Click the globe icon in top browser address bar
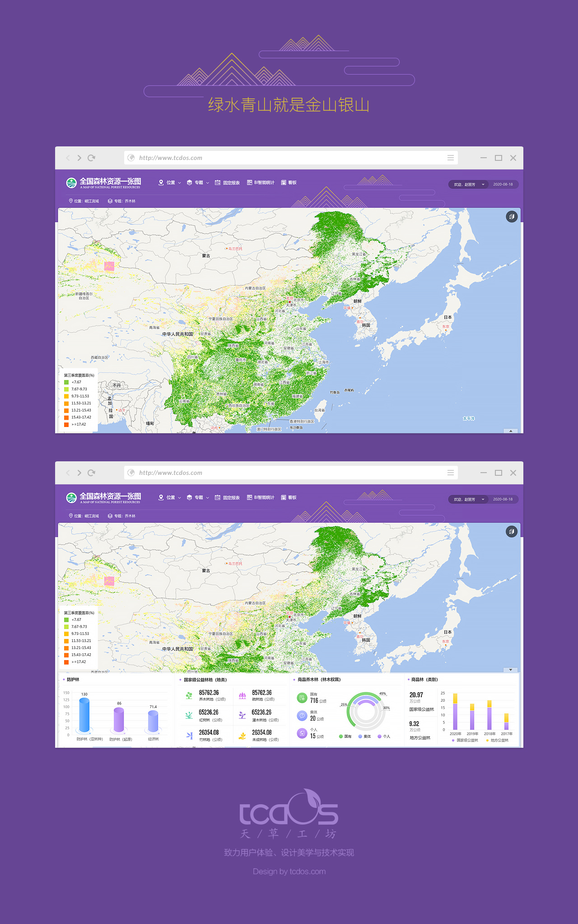This screenshot has width=578, height=924. point(131,158)
